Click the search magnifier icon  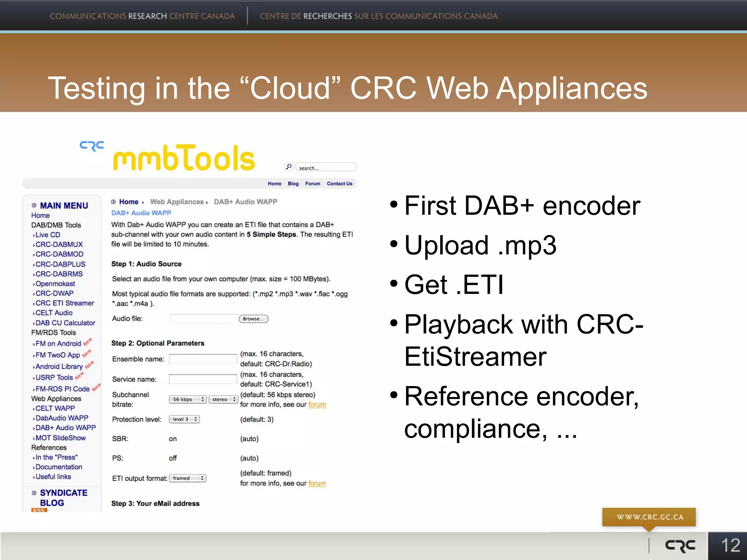[289, 167]
